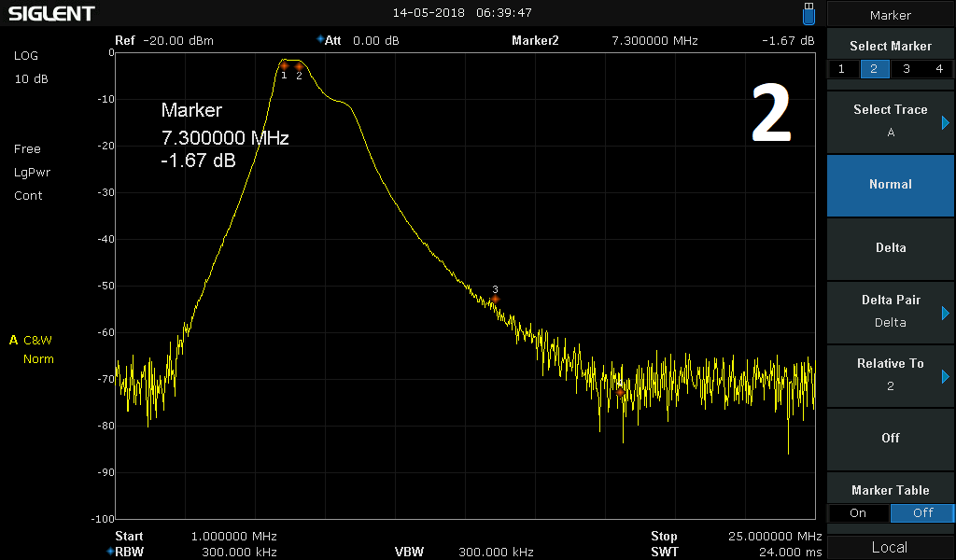The image size is (956, 560).
Task: Choose the Delta marker mode
Action: point(890,248)
